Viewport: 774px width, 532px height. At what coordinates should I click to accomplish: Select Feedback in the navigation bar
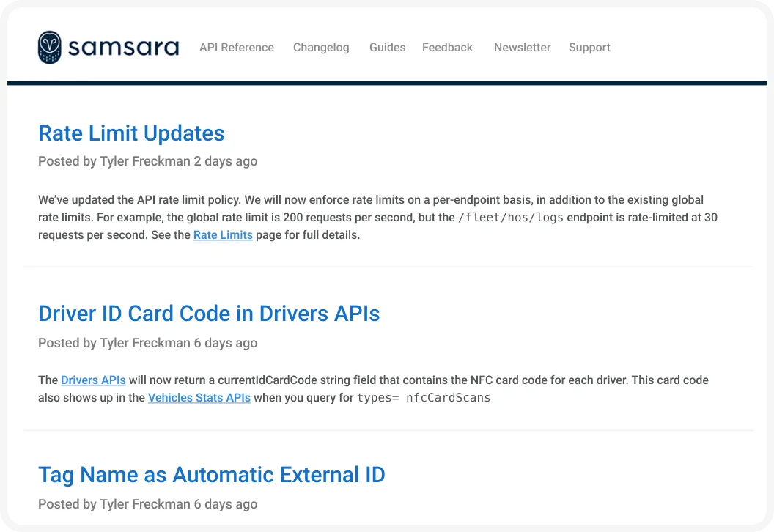[x=447, y=48]
